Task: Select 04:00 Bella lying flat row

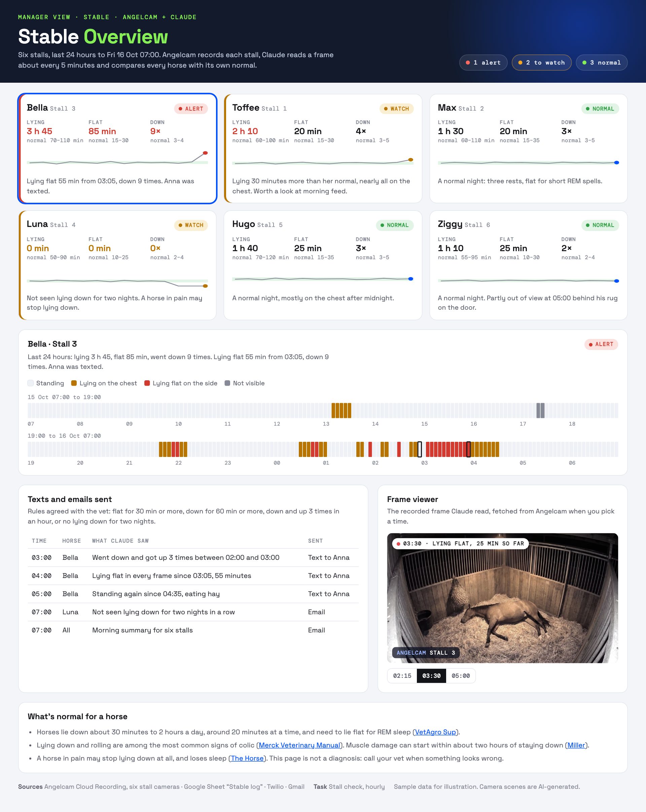Action: (193, 576)
